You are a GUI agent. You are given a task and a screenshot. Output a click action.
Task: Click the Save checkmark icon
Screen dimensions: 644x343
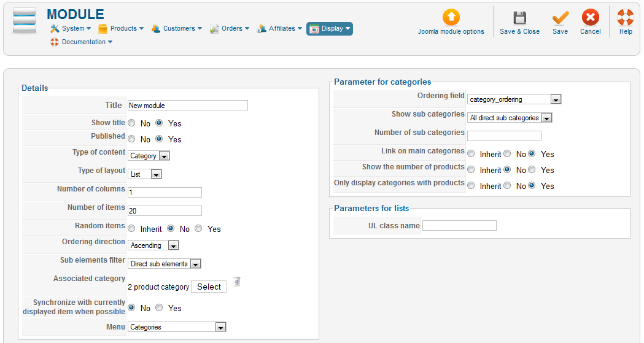(x=560, y=17)
